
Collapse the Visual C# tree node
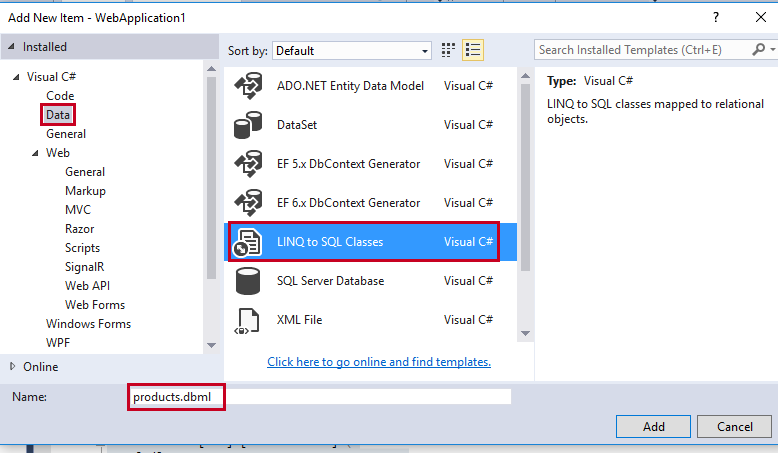tap(16, 77)
